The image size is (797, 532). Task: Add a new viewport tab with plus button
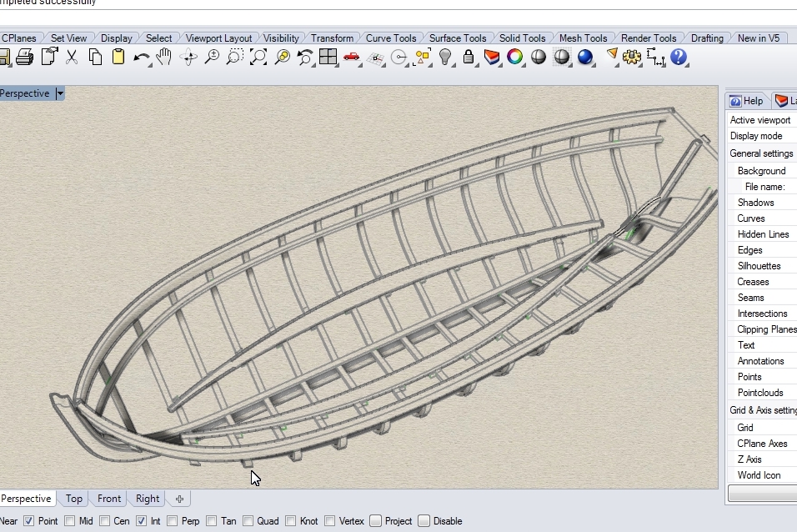(x=179, y=499)
